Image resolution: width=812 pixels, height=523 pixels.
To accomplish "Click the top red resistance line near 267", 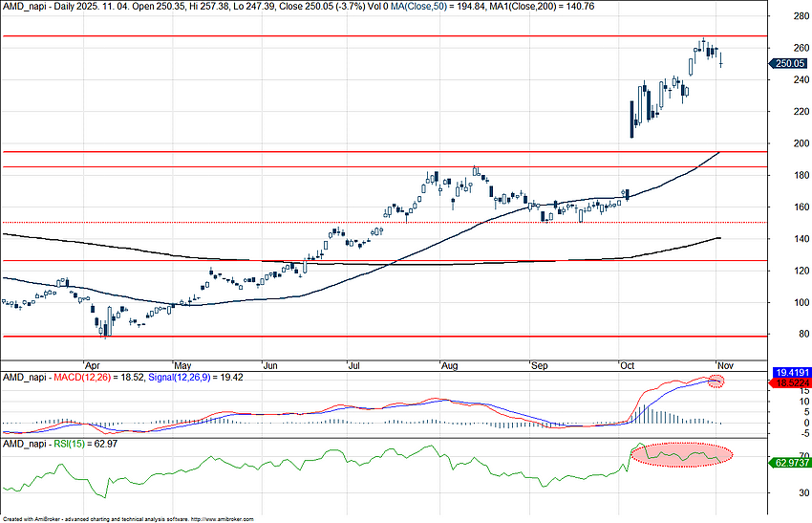I will click(382, 36).
